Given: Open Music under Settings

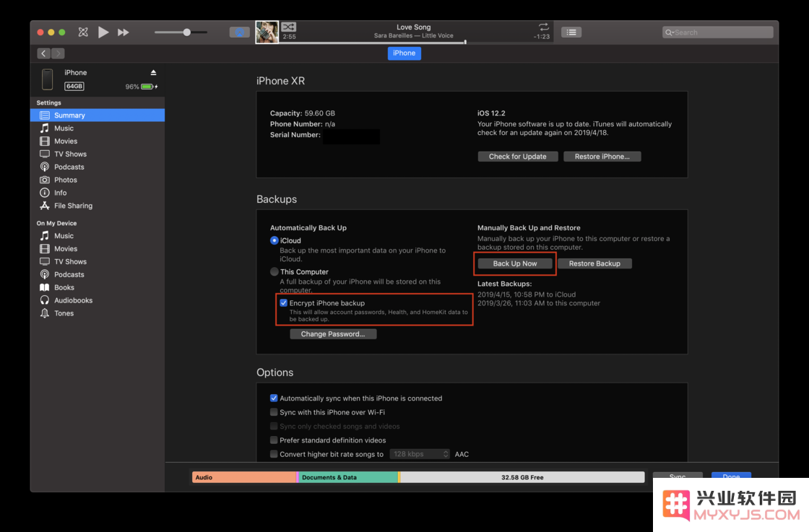Looking at the screenshot, I should tap(98, 128).
